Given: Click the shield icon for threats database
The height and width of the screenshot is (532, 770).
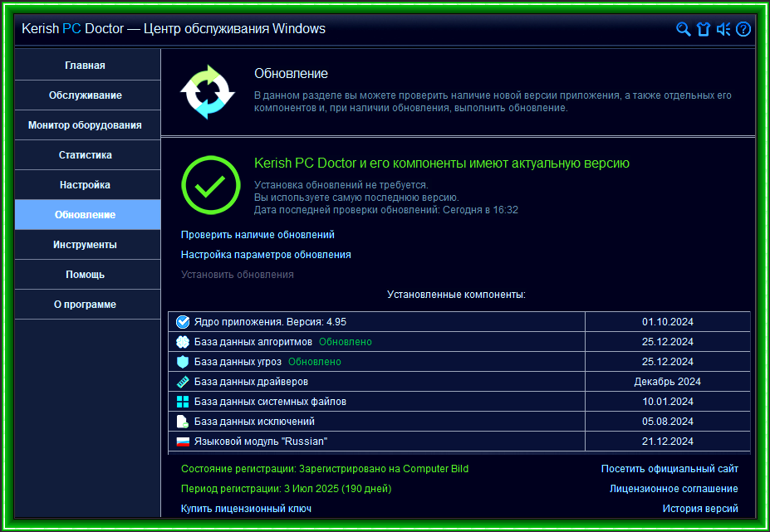Looking at the screenshot, I should (183, 362).
